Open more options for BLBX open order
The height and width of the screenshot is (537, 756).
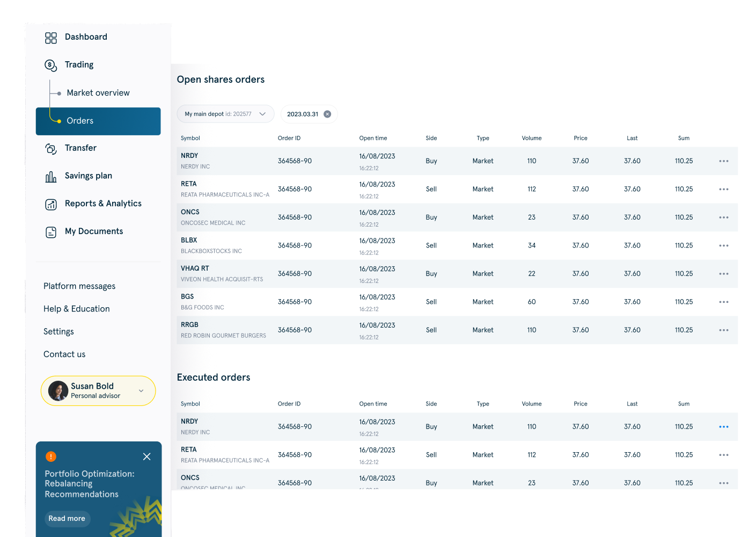click(723, 245)
